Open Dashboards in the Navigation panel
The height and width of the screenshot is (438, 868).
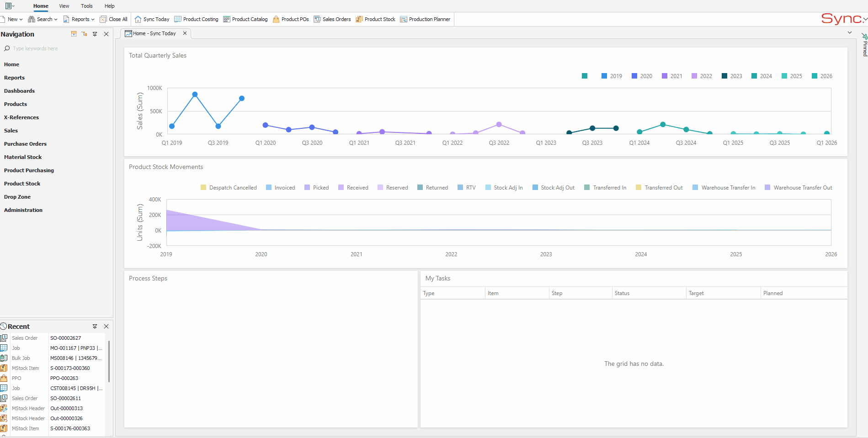point(19,91)
